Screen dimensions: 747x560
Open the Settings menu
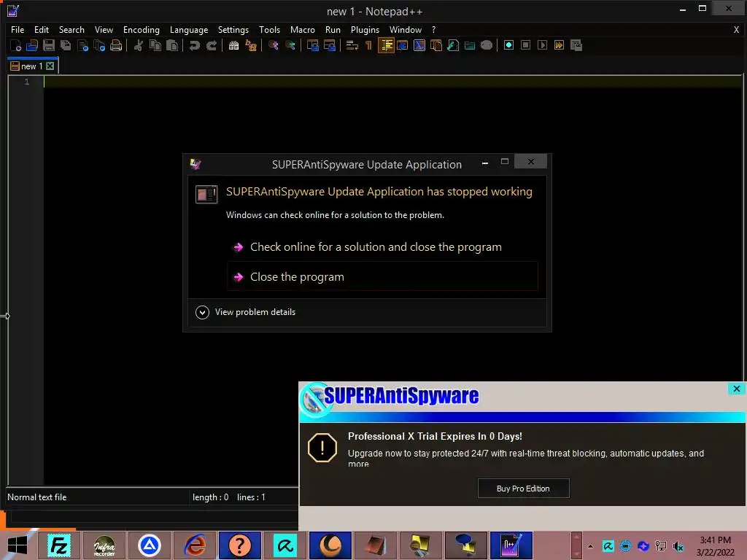pyautogui.click(x=233, y=29)
